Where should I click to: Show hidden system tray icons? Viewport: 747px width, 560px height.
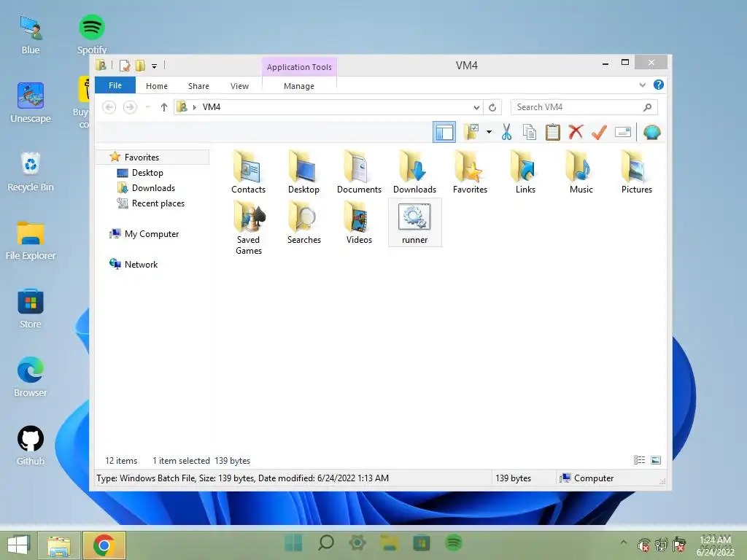tap(623, 542)
